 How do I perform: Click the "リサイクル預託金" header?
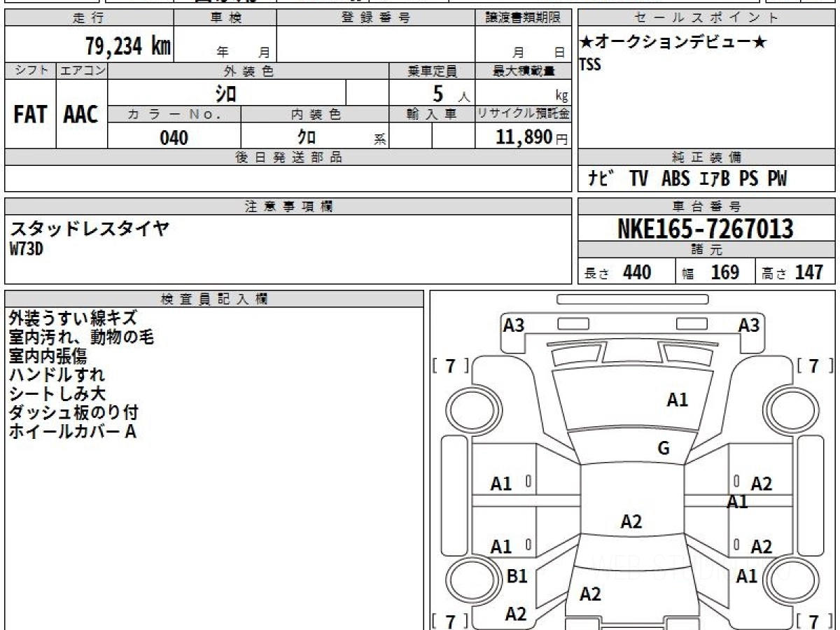coord(524,115)
